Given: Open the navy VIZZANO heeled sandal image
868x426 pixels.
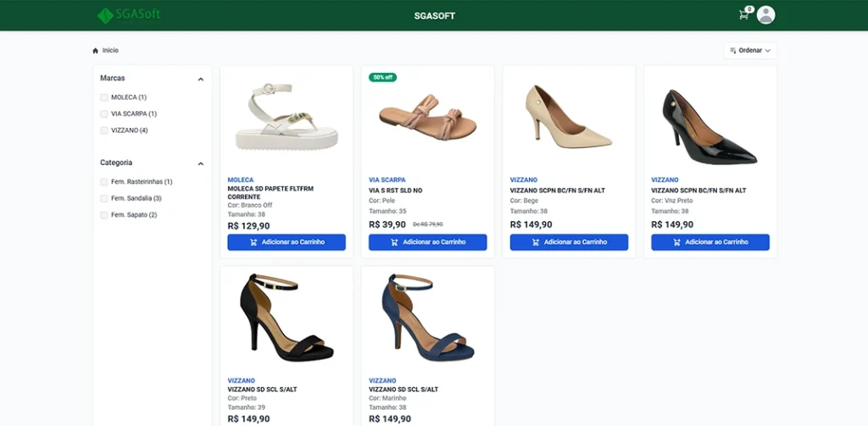Looking at the screenshot, I should point(428,318).
